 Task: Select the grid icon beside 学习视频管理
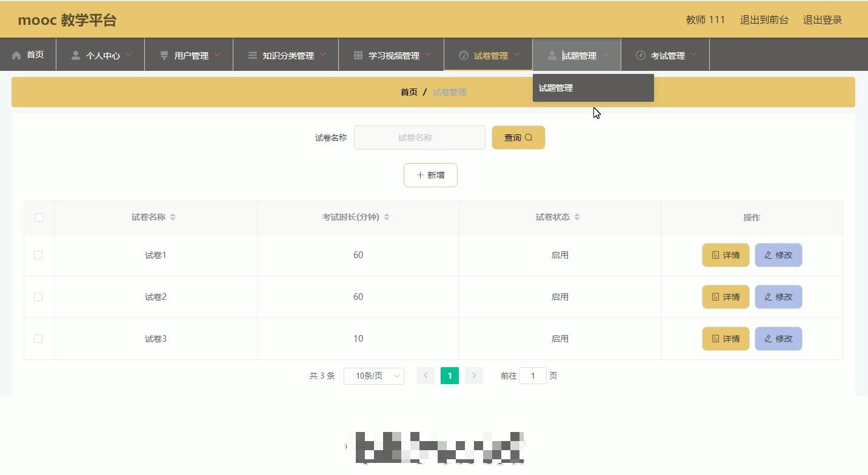pyautogui.click(x=356, y=55)
